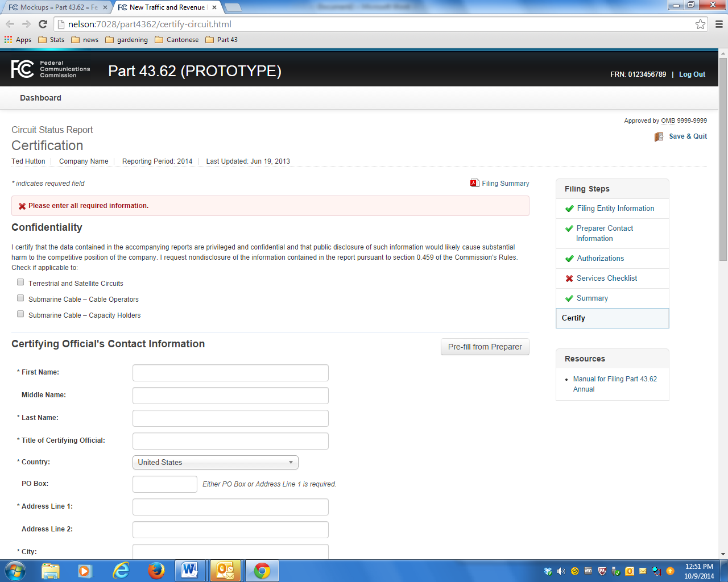Screen dimensions: 728x582
Task: Expand the Country dropdown
Action: pyautogui.click(x=215, y=463)
